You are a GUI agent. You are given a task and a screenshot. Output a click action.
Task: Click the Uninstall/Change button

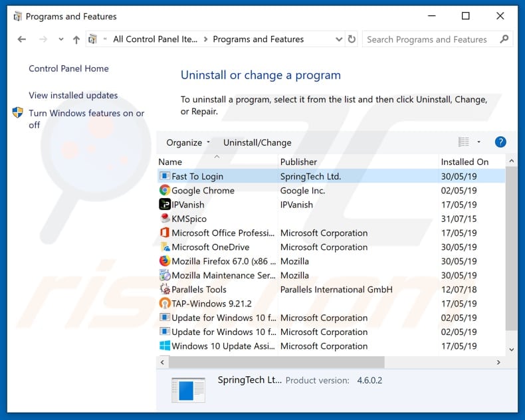click(x=257, y=143)
